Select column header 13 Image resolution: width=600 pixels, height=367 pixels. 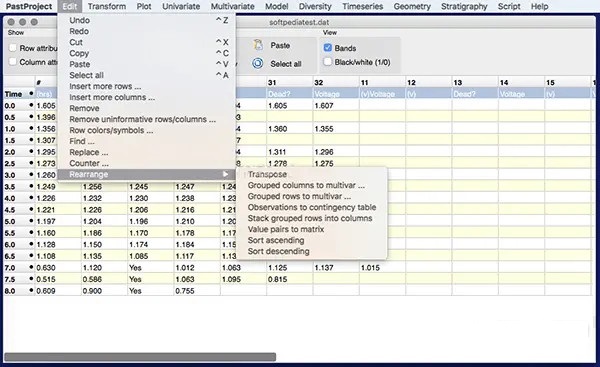[x=475, y=82]
